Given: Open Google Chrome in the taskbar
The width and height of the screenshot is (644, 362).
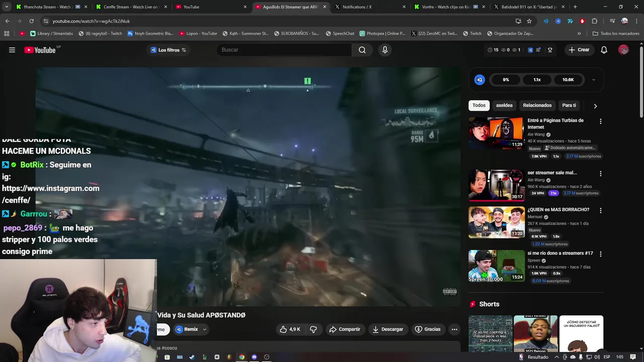Looking at the screenshot, I should 242,357.
